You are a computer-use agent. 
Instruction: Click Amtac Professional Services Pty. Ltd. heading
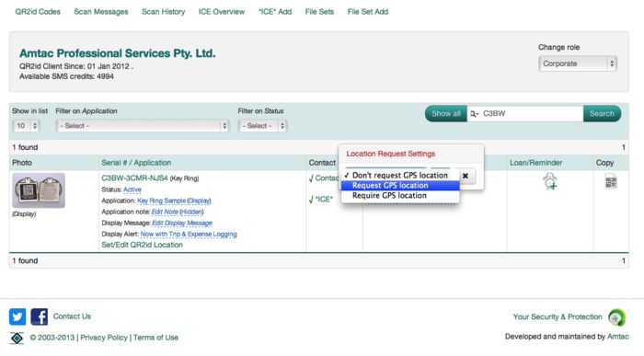point(118,53)
